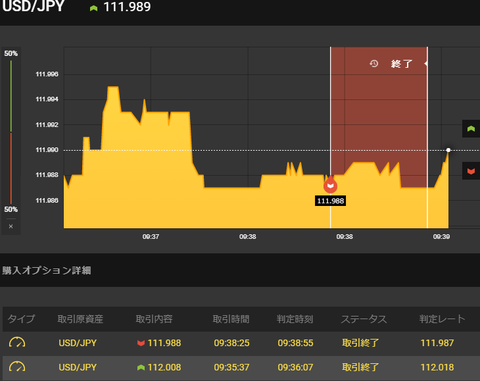Click the red lower part of sentiment bar
The height and width of the screenshot is (381, 480).
[11, 169]
